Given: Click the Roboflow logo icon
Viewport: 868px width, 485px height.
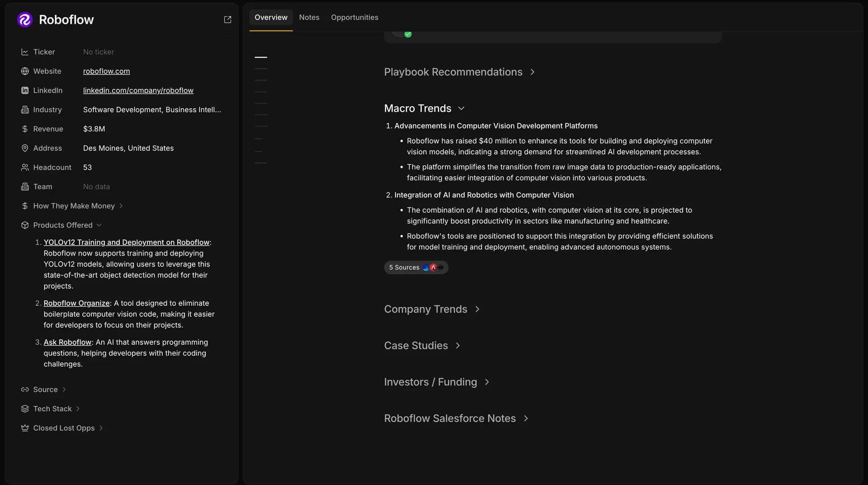Looking at the screenshot, I should (x=25, y=19).
